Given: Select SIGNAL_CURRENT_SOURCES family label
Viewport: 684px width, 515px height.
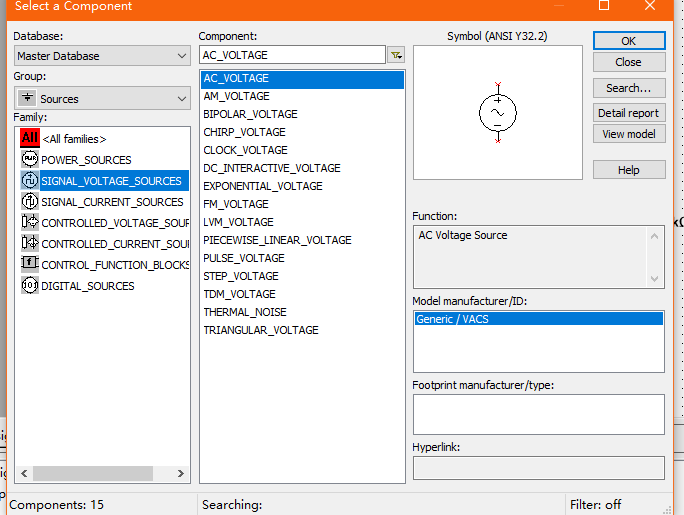Looking at the screenshot, I should tap(112, 201).
